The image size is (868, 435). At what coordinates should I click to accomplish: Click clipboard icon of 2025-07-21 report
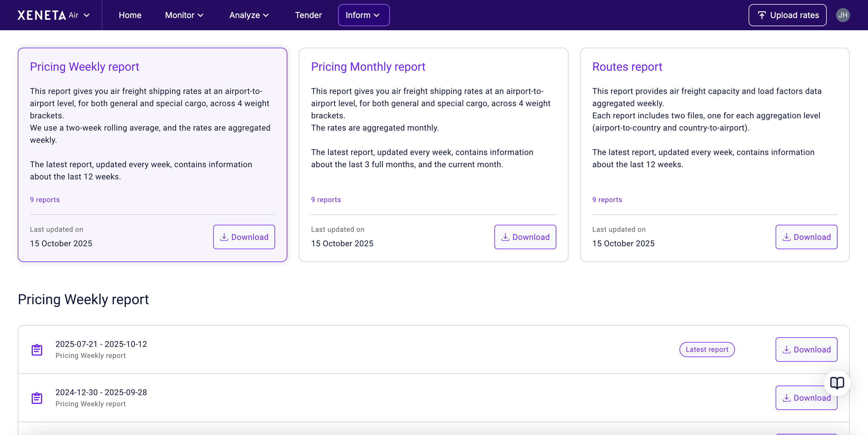[37, 350]
